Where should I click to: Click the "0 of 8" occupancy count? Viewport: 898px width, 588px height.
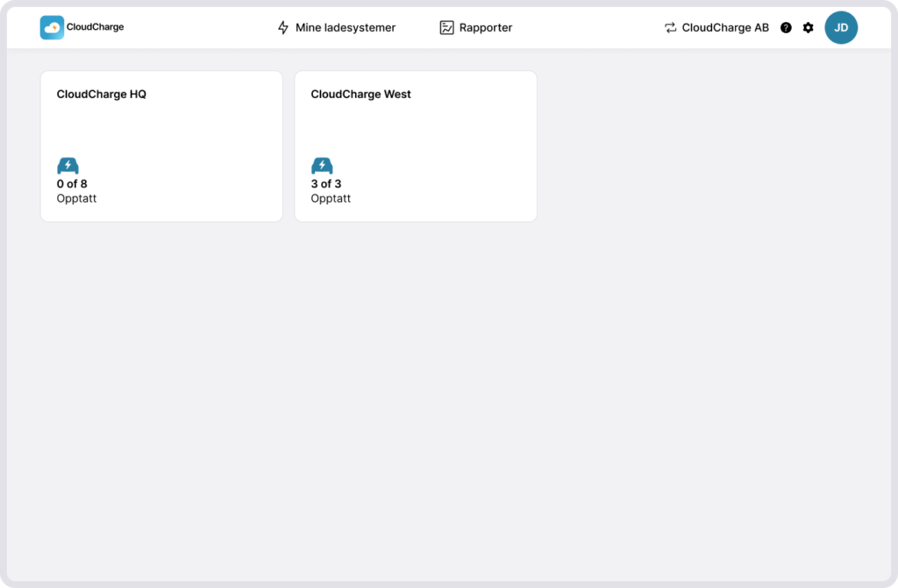[72, 184]
